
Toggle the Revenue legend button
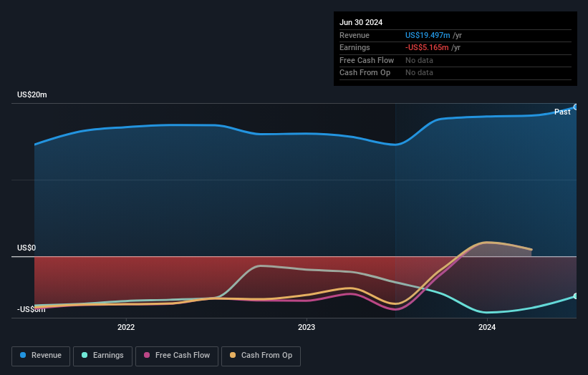[x=41, y=356]
